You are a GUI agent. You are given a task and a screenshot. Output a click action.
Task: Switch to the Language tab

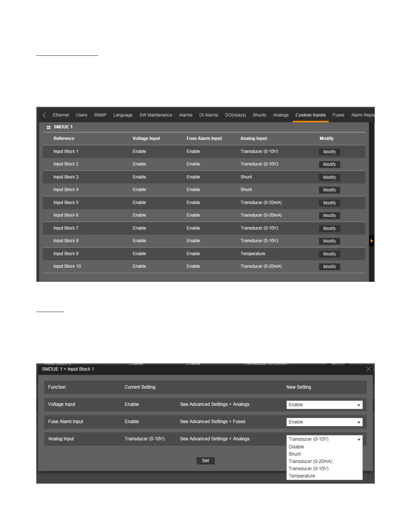point(123,115)
